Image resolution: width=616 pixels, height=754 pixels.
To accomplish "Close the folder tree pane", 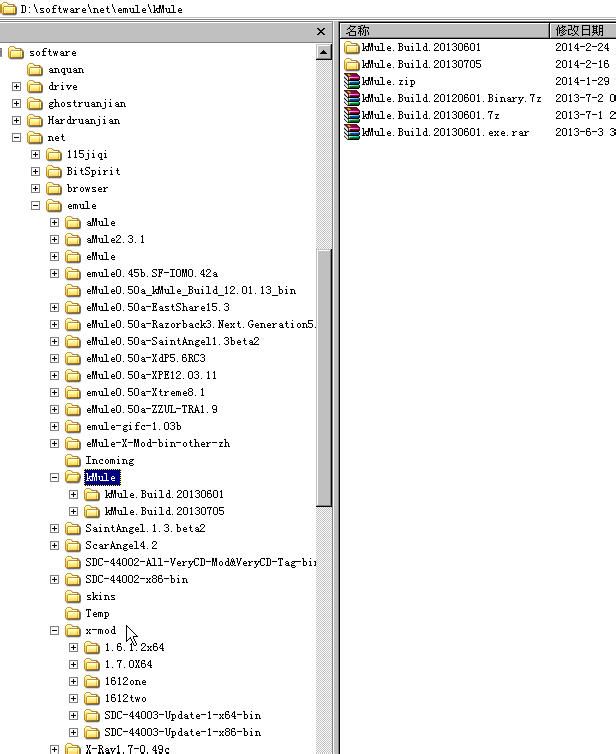I will point(321,32).
